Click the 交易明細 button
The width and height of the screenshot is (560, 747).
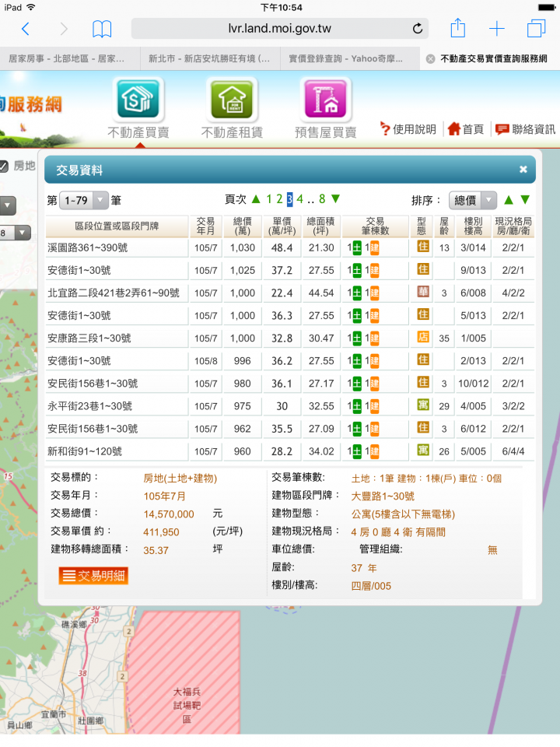93,576
